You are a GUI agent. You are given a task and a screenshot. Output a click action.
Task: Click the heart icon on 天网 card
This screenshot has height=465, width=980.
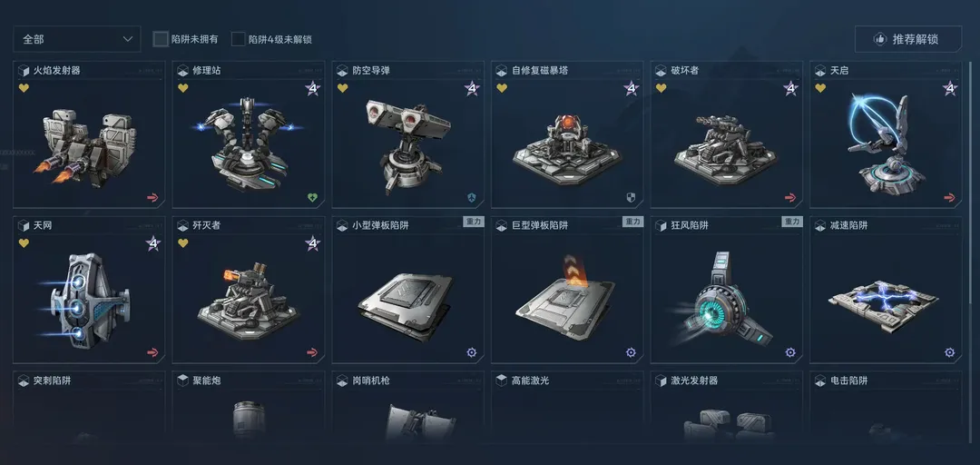point(24,242)
